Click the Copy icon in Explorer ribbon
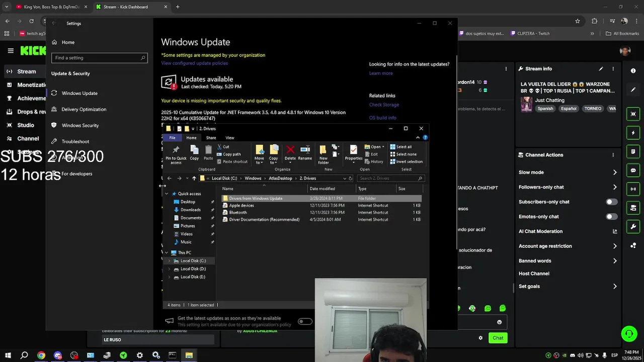 pos(194,152)
